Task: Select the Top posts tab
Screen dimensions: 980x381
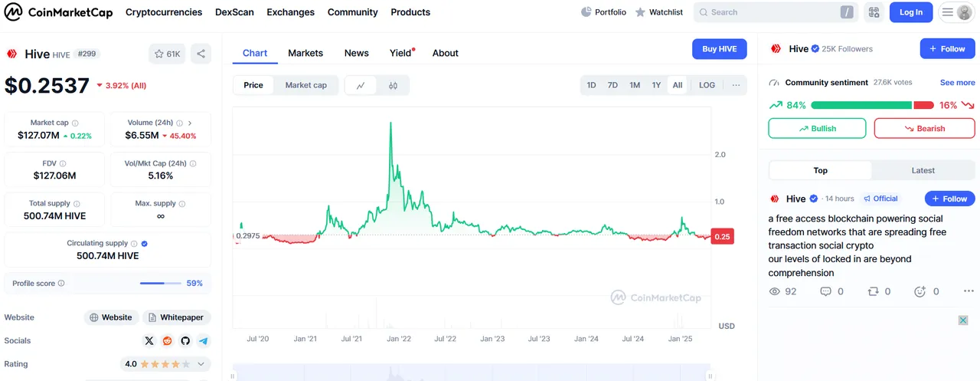Action: tap(820, 170)
